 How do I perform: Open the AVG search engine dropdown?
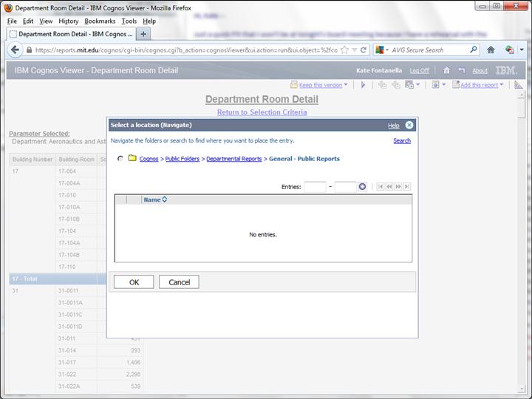point(383,50)
